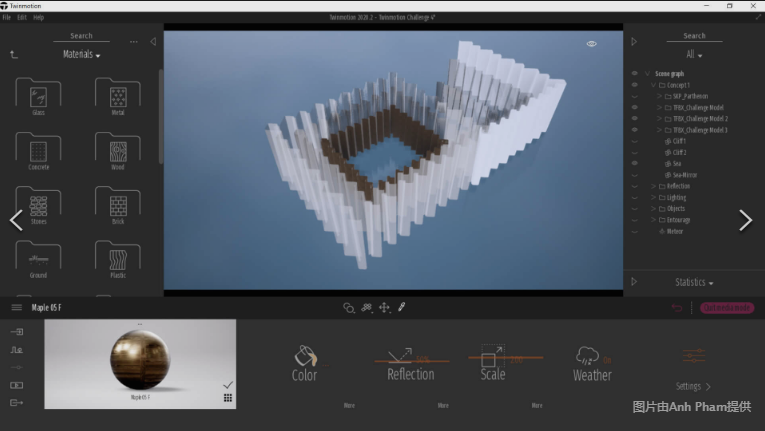Image resolution: width=765 pixels, height=431 pixels.
Task: Click the undo arrow icon
Action: 677,308
